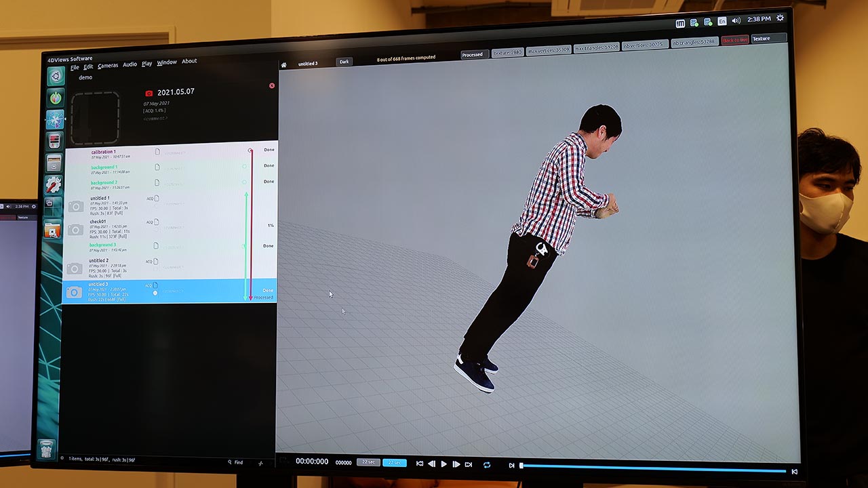
Task: Click the red-striped dock icon
Action: pyautogui.click(x=54, y=141)
